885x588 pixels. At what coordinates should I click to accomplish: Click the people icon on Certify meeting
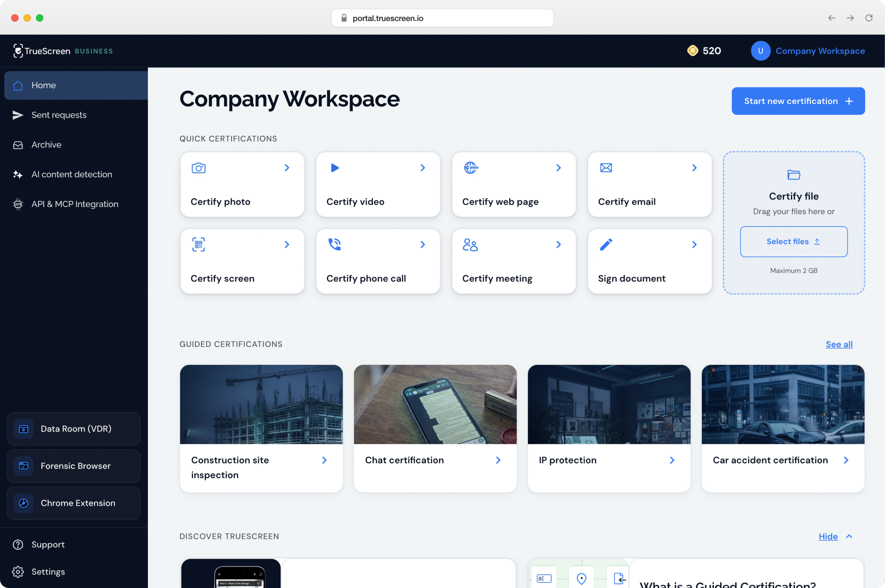click(470, 244)
